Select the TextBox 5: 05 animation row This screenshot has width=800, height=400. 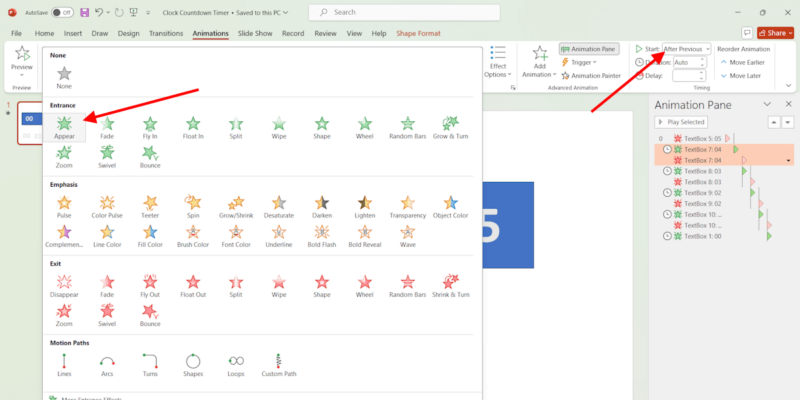[724, 138]
